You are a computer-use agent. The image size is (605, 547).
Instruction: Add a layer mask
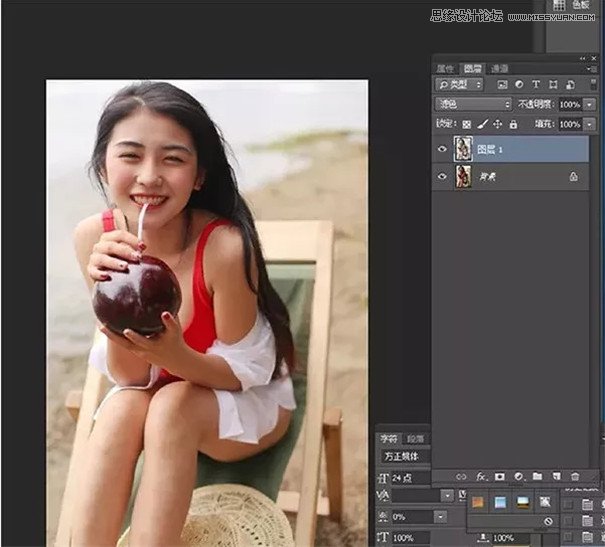pyautogui.click(x=500, y=477)
